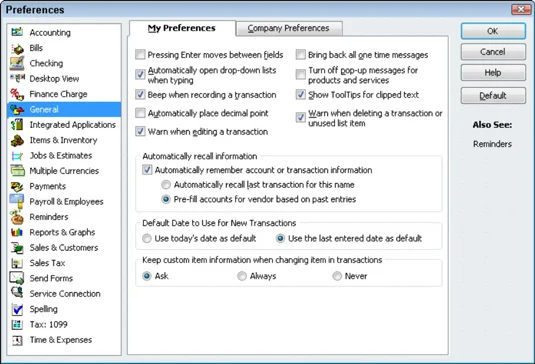This screenshot has width=535, height=364.
Task: Click the General category icon
Action: tap(17, 110)
